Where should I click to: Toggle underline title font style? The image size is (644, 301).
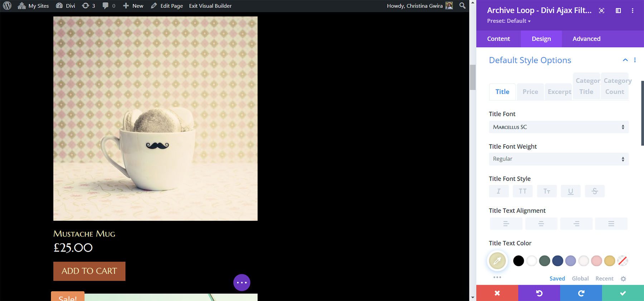tap(571, 191)
